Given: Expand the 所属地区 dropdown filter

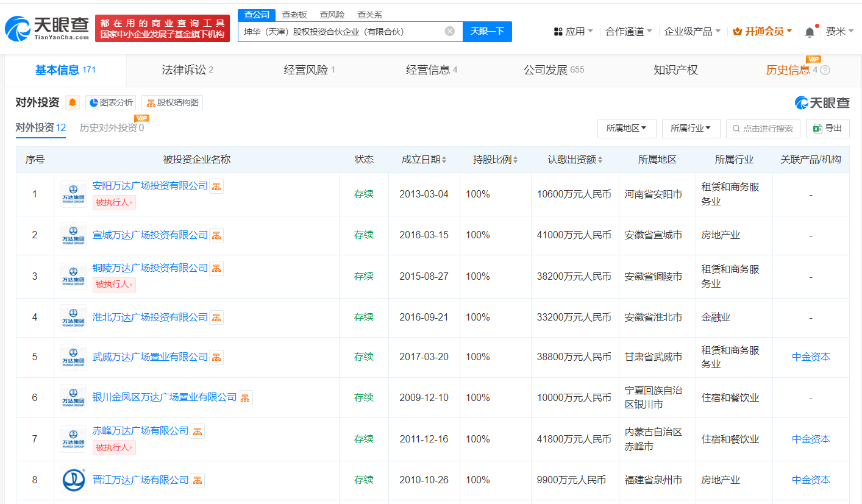Looking at the screenshot, I should click(627, 128).
